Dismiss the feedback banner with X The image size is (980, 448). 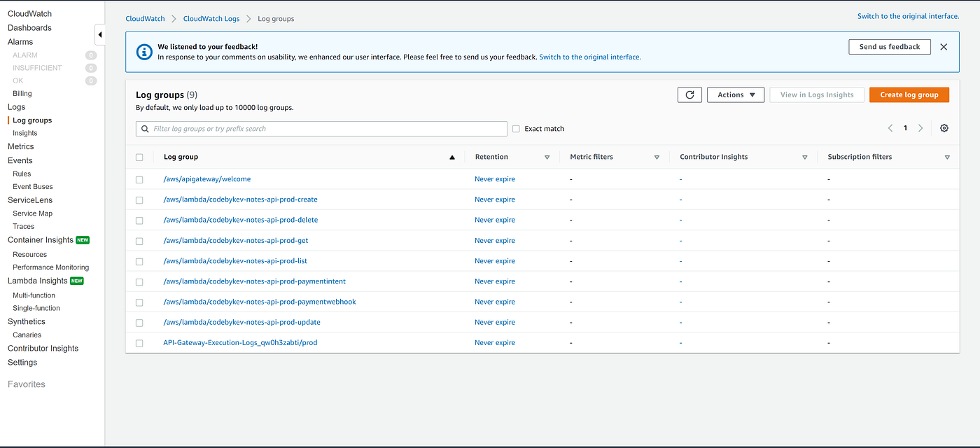(944, 47)
